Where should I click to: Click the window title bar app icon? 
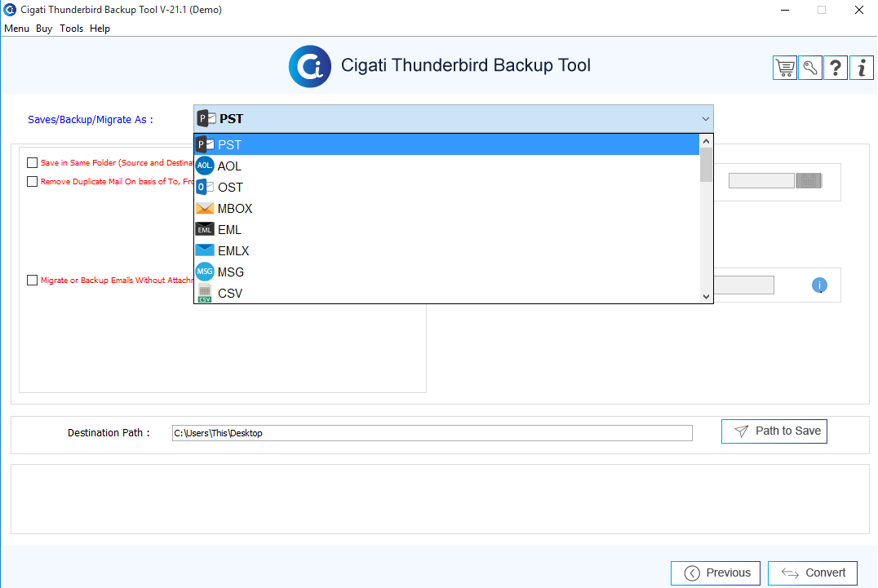10,10
